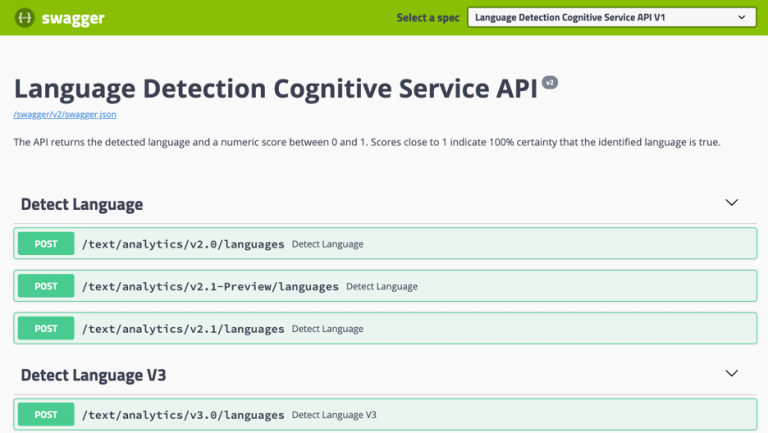768x433 pixels.
Task: Click POST badge for /text/analytics/v3.0/languages
Action: click(x=46, y=414)
